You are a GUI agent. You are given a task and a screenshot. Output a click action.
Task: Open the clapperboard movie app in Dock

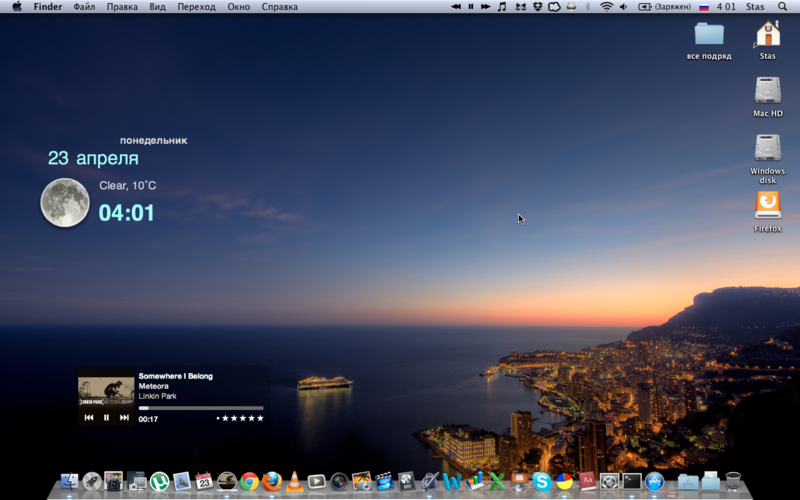pyautogui.click(x=384, y=481)
